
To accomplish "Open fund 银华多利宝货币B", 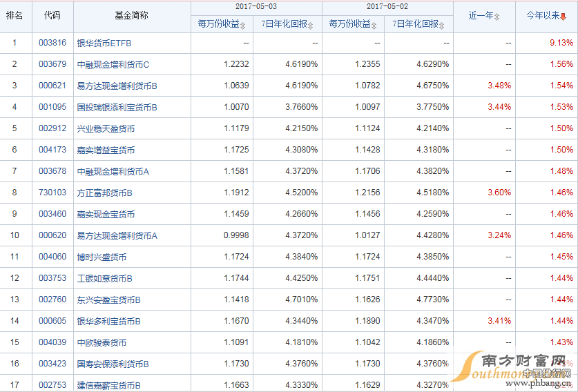I will [108, 321].
